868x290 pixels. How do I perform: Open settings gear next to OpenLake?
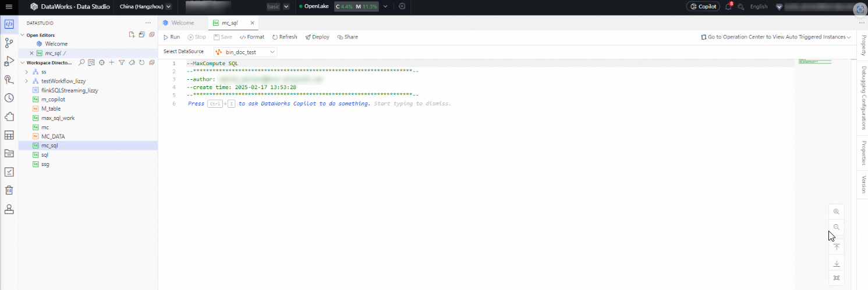coord(402,6)
